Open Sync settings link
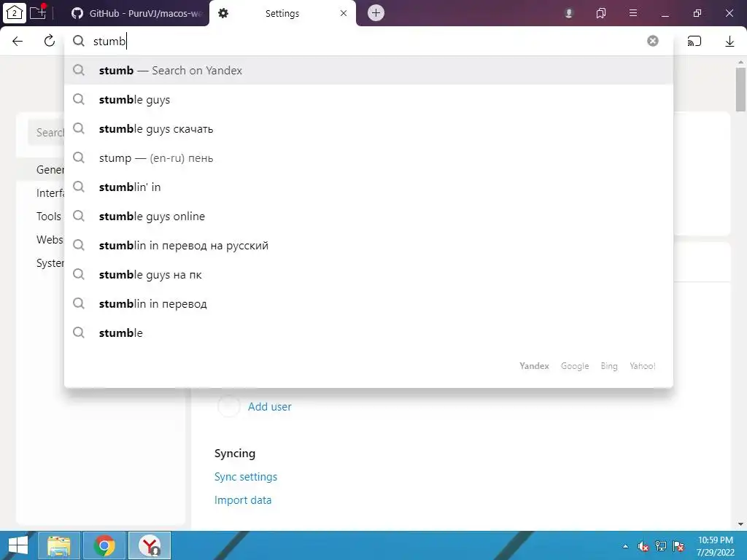The height and width of the screenshot is (560, 747). 246,477
